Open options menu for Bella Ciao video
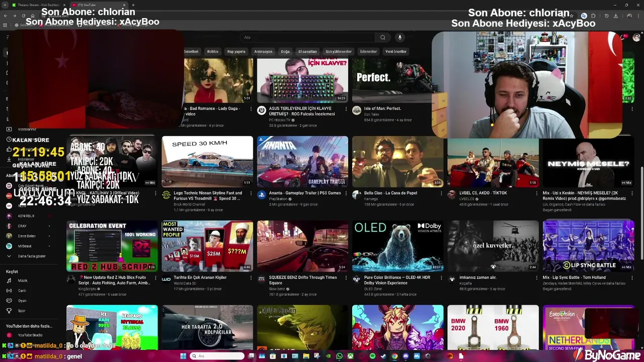 tap(441, 193)
